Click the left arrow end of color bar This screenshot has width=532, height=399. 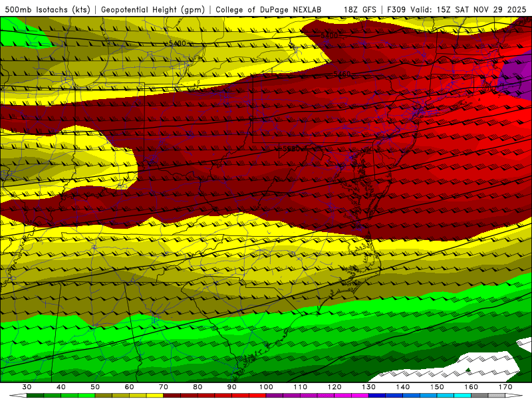[x=18, y=396]
